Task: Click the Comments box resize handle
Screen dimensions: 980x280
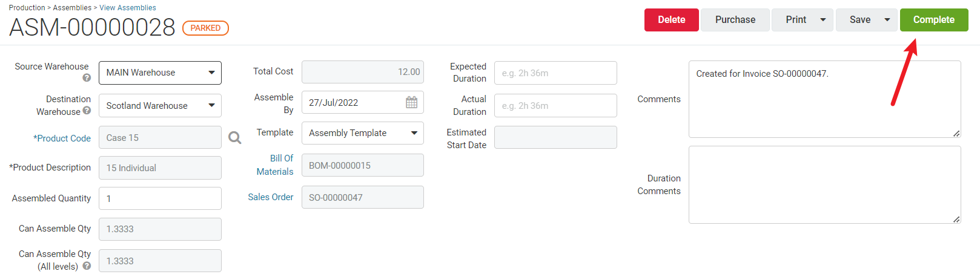Action: pos(956,133)
